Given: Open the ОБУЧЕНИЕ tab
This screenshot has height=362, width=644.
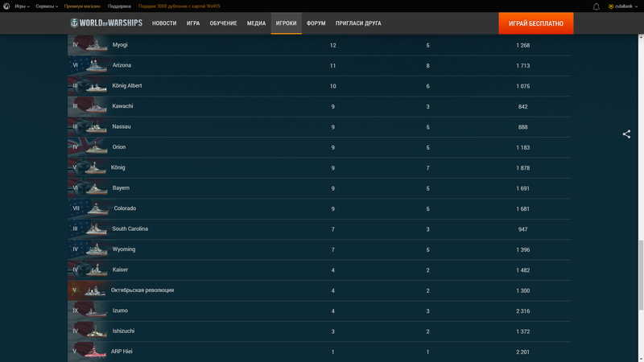Looking at the screenshot, I should pos(224,23).
